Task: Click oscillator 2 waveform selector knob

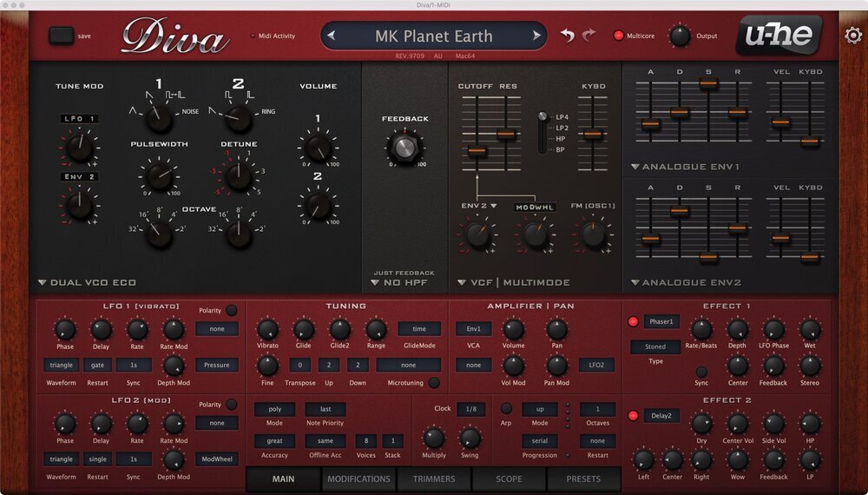Action: click(x=239, y=118)
